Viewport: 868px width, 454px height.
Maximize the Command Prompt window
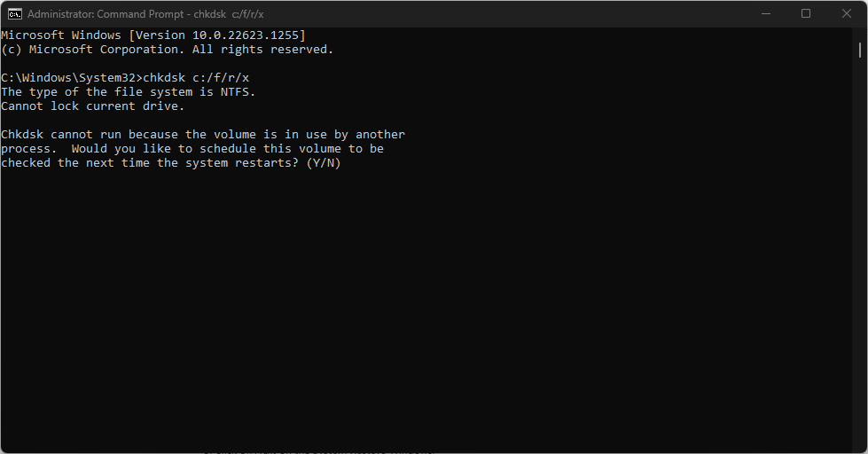[x=805, y=13]
